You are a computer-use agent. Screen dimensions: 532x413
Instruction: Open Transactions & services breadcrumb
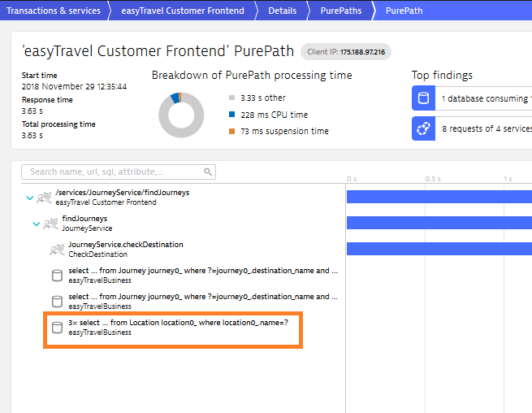click(x=54, y=11)
